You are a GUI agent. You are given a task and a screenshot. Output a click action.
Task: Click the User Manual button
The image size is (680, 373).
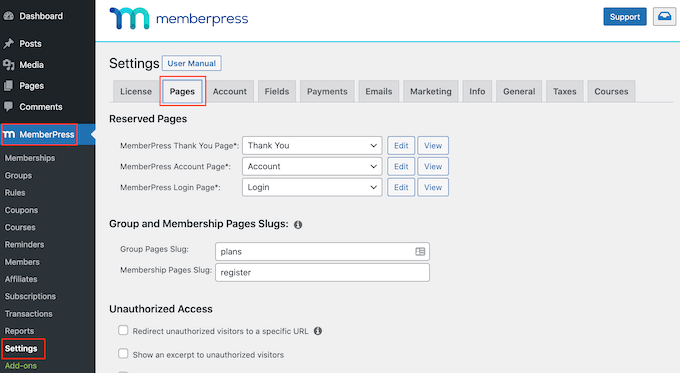point(191,63)
